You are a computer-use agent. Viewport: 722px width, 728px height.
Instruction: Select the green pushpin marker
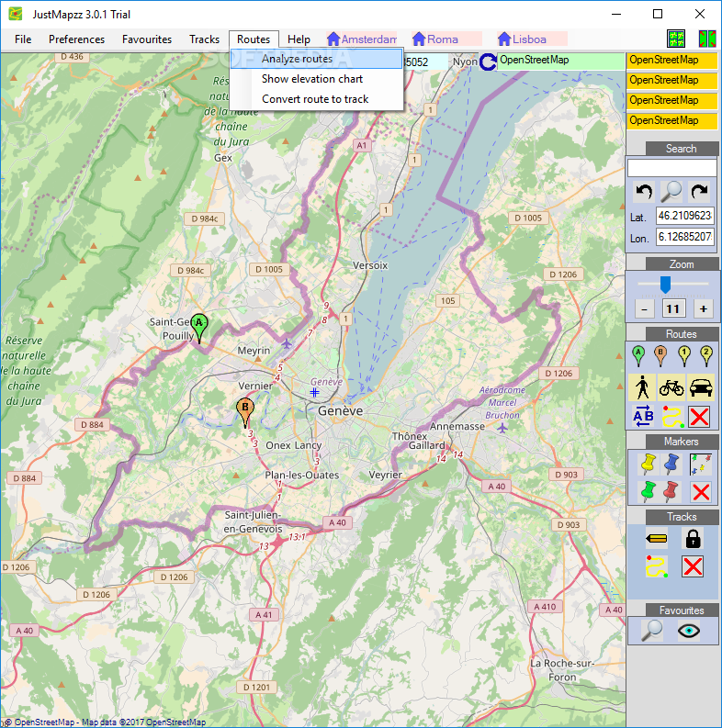pos(648,492)
